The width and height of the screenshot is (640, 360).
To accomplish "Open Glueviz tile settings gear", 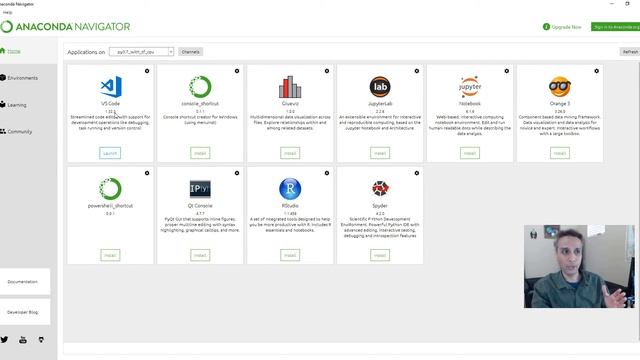I will (327, 71).
